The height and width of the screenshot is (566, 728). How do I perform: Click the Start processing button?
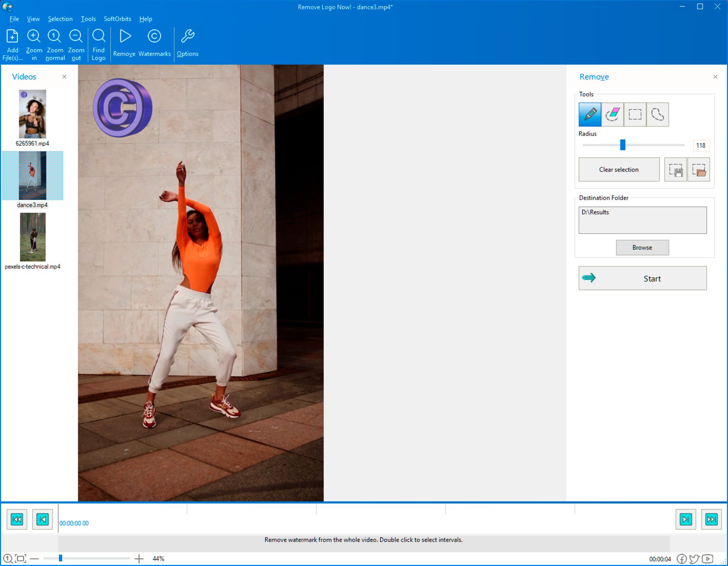pyautogui.click(x=642, y=278)
